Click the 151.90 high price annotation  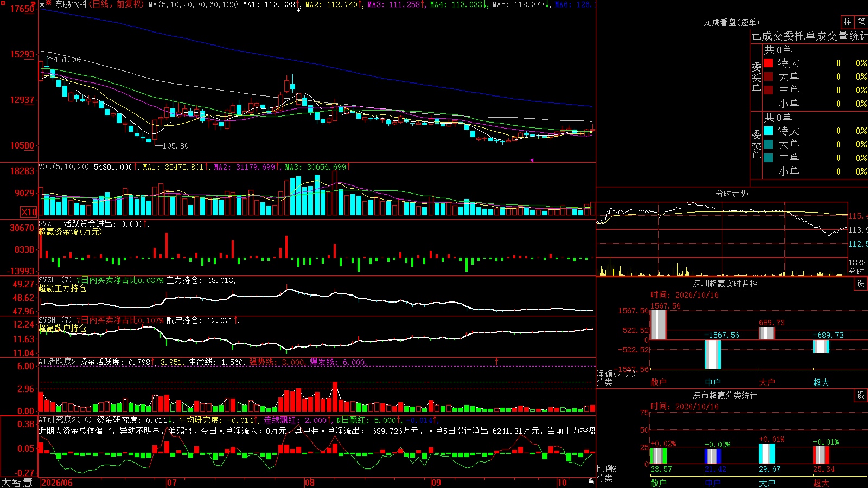click(x=67, y=60)
